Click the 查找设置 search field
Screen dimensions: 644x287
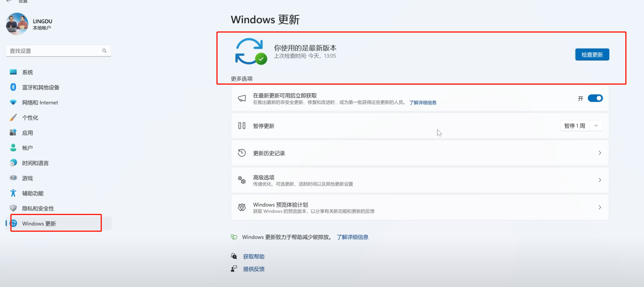(58, 51)
